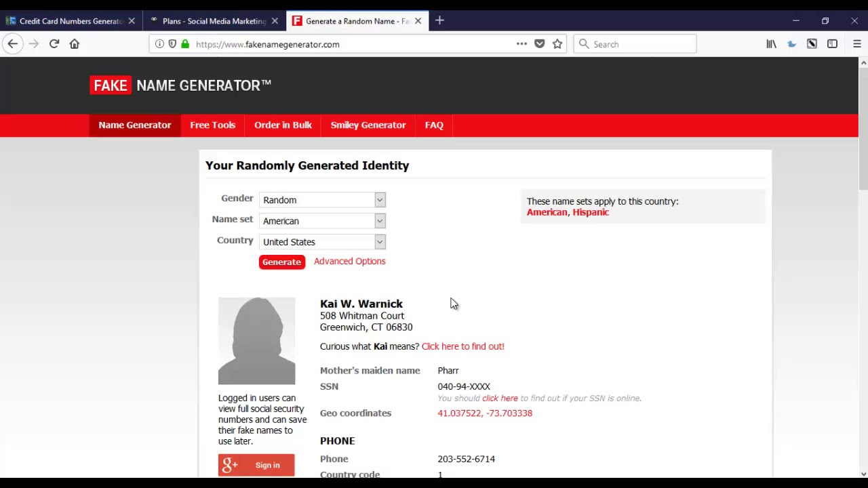Click the Hispanic name set link

coord(591,212)
